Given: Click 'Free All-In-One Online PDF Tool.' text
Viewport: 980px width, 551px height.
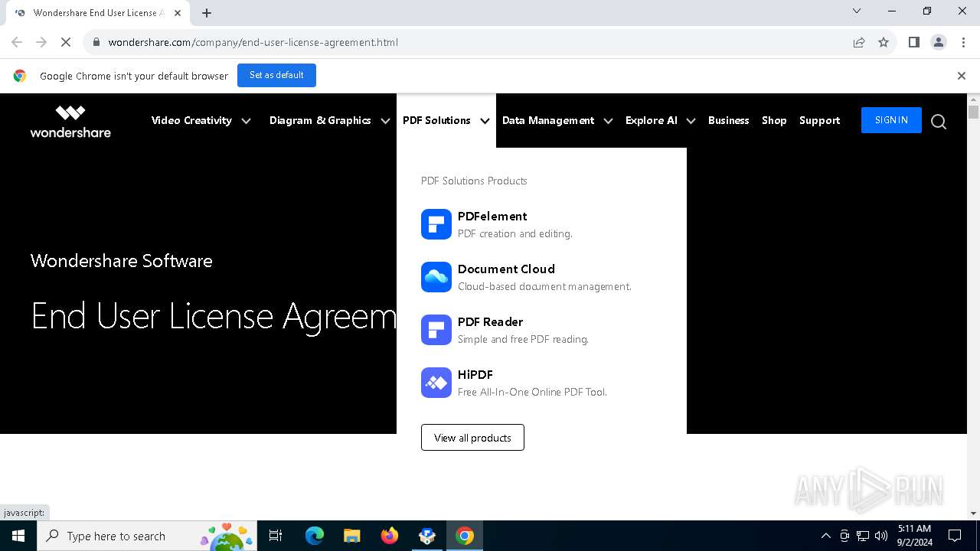Looking at the screenshot, I should pos(532,392).
